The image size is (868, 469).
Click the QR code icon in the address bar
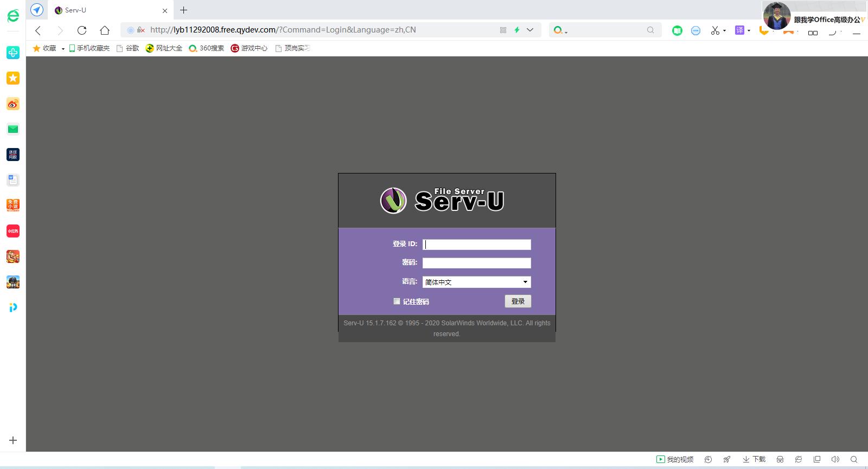(x=503, y=30)
